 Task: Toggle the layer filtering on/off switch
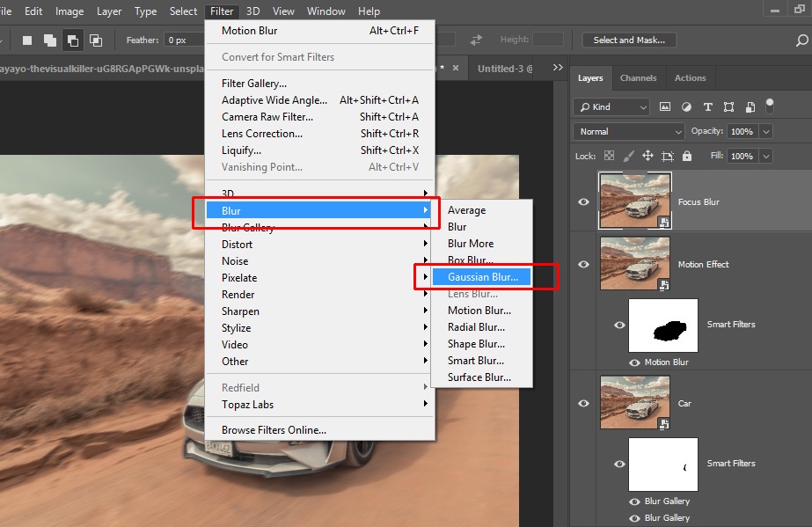(770, 106)
